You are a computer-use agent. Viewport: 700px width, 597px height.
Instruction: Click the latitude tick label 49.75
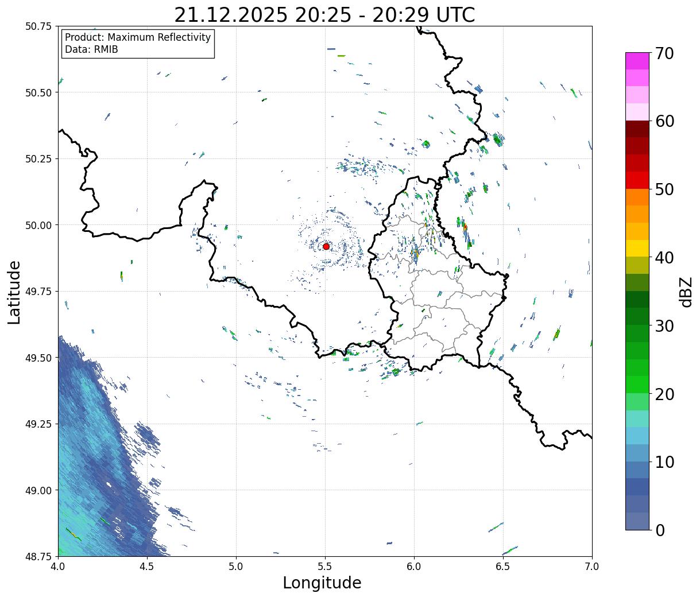39,292
